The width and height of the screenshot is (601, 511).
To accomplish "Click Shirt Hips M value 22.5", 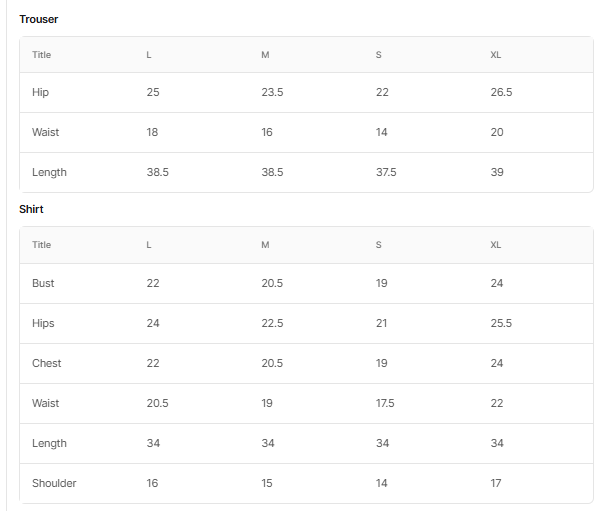I will pyautogui.click(x=272, y=323).
